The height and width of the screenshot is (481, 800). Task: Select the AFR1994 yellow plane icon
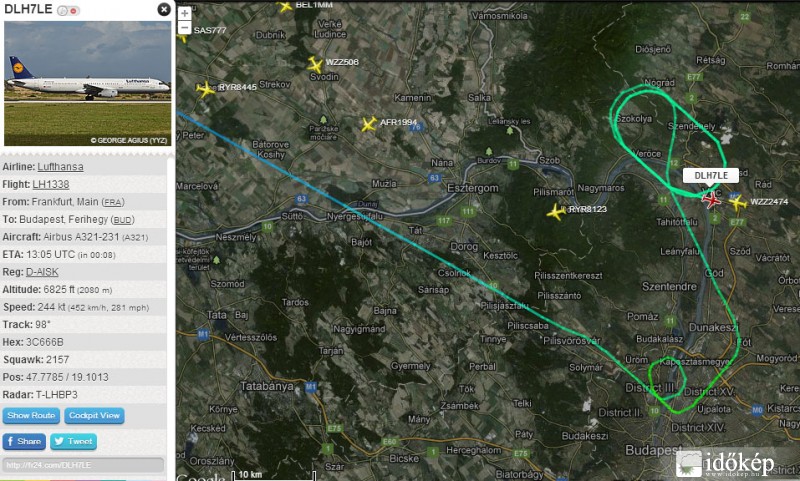pyautogui.click(x=369, y=124)
